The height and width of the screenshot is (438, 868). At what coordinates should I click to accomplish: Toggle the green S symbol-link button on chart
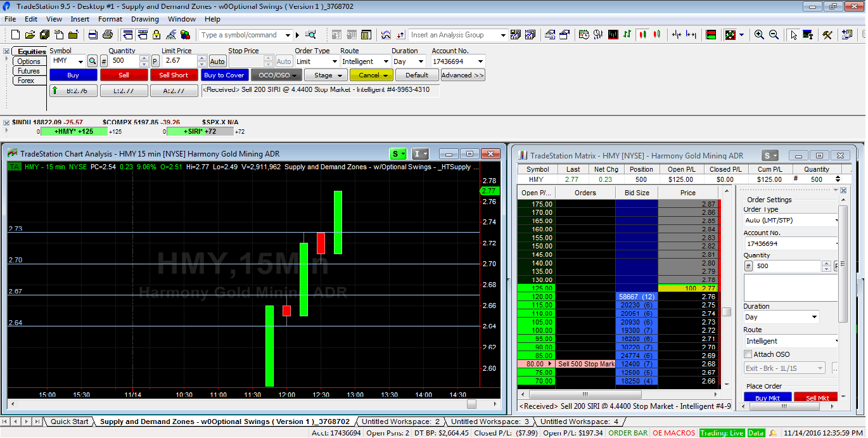point(396,154)
